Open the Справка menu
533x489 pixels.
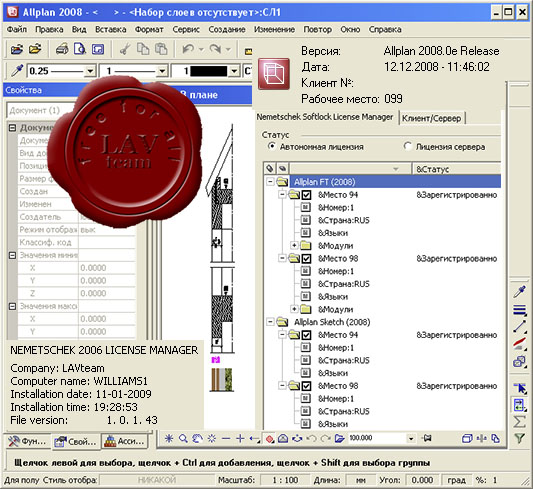point(385,30)
